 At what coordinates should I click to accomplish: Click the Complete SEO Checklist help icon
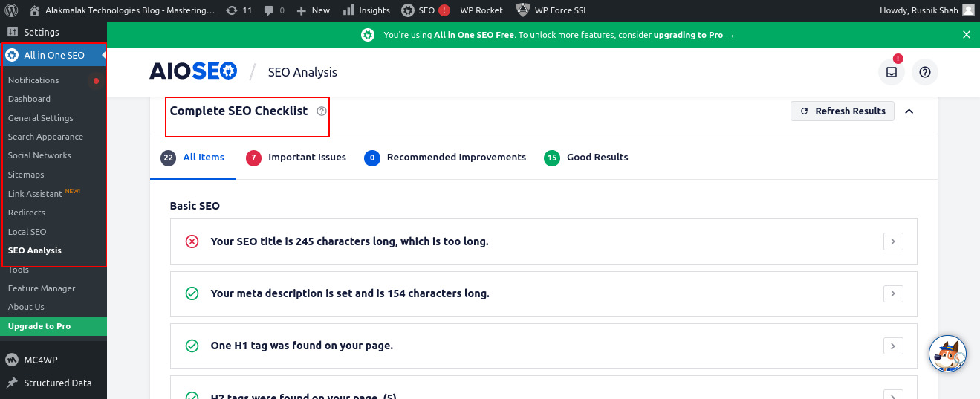(x=322, y=111)
